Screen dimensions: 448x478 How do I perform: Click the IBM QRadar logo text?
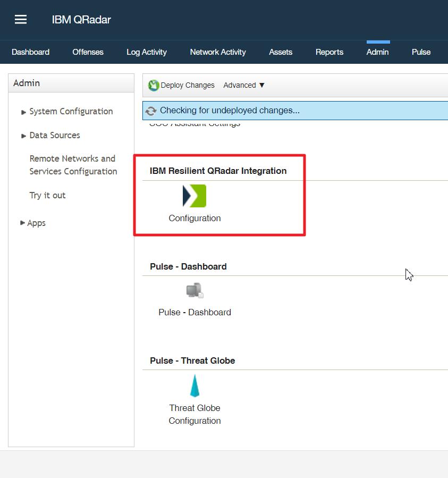(x=81, y=20)
